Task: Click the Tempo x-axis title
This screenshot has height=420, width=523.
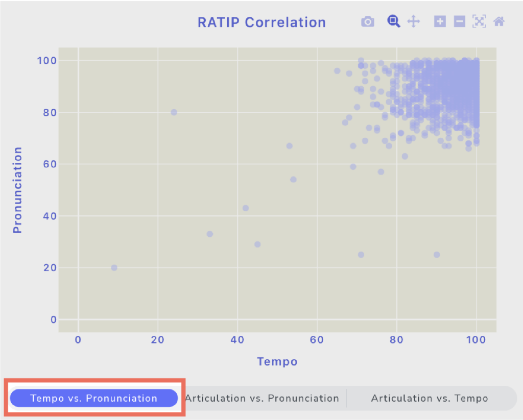Action: 277,361
